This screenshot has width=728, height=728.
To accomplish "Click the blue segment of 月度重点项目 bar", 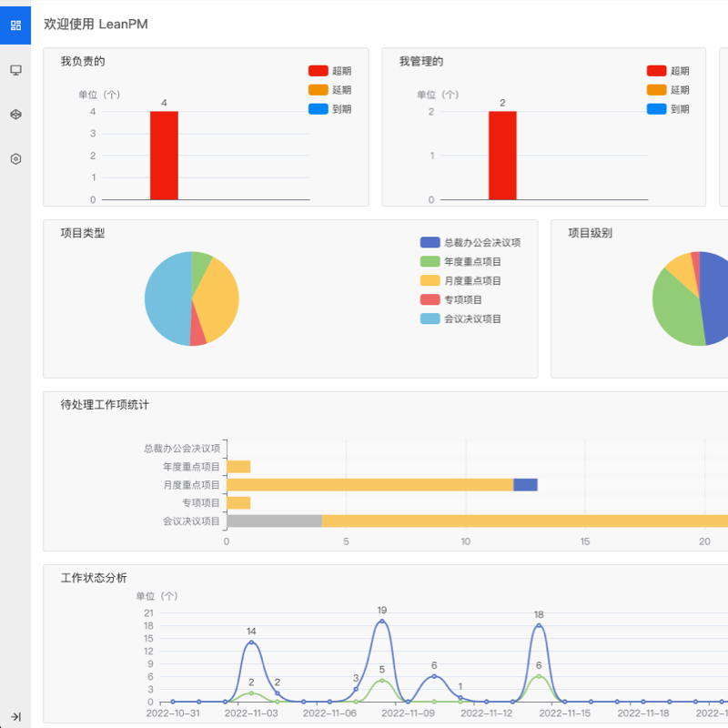I will [x=525, y=485].
